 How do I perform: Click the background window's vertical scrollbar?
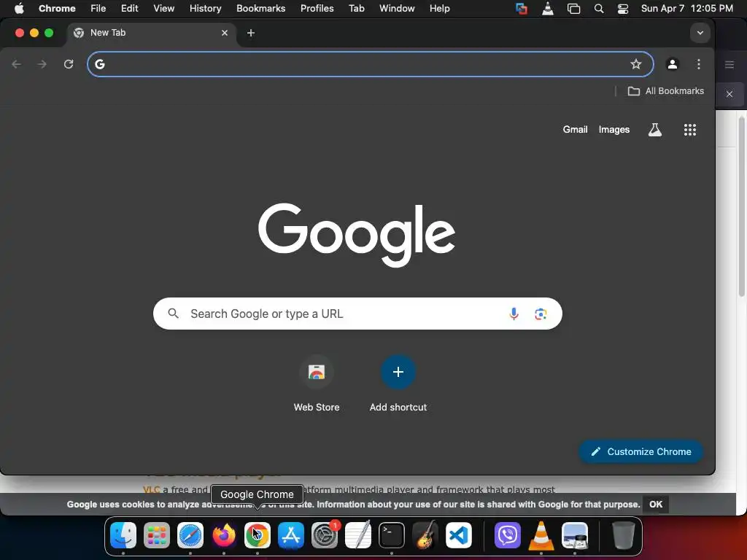click(741, 207)
